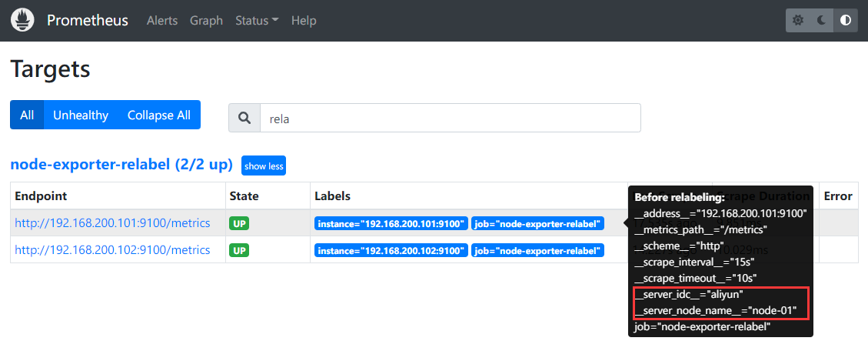This screenshot has height=341, width=868.
Task: Collapse node-exporter-relabel with show less
Action: 264,165
